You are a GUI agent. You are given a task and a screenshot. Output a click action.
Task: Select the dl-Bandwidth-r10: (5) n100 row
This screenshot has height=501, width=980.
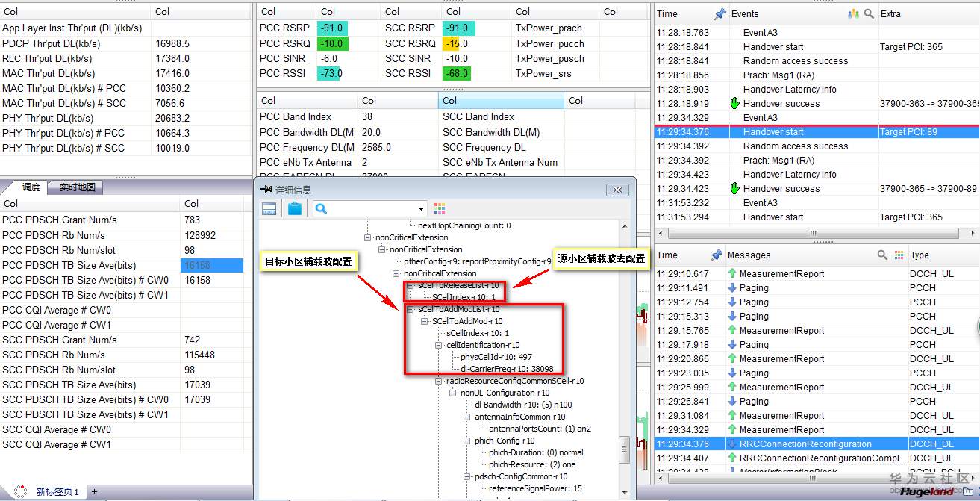pyautogui.click(x=523, y=405)
